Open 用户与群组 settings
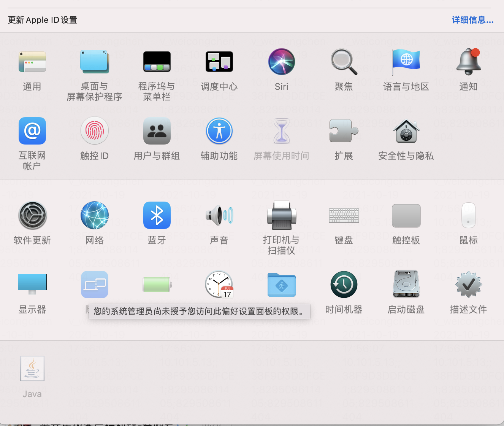504x426 pixels. [157, 131]
